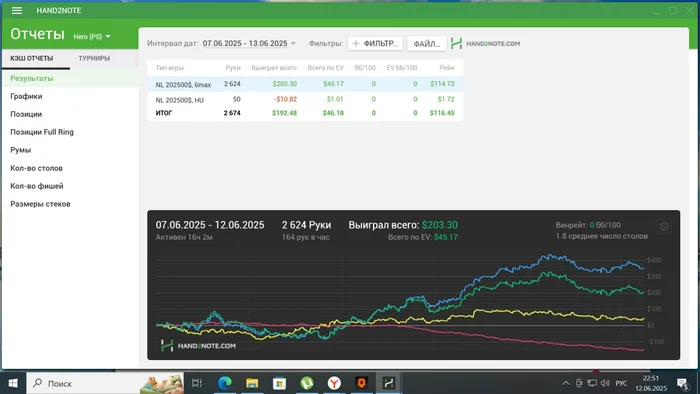Screen dimensions: 700x394
Task: Click the ФАЙЛ button
Action: point(427,43)
